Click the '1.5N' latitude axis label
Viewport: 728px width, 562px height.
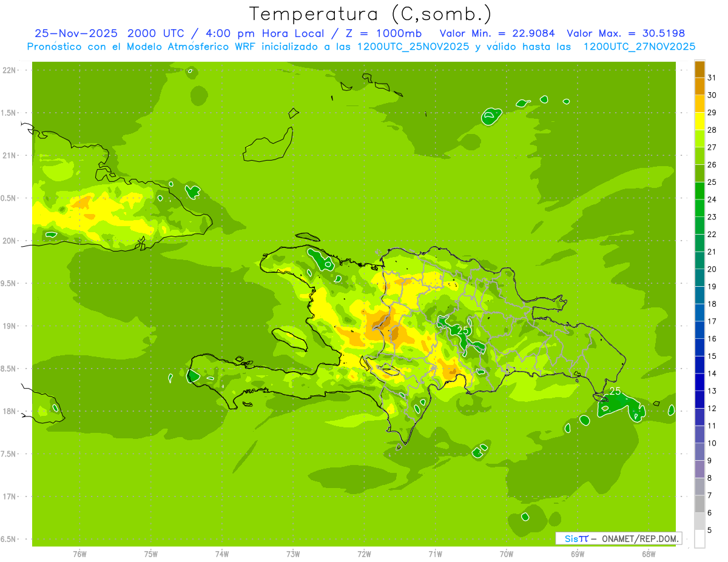9,113
